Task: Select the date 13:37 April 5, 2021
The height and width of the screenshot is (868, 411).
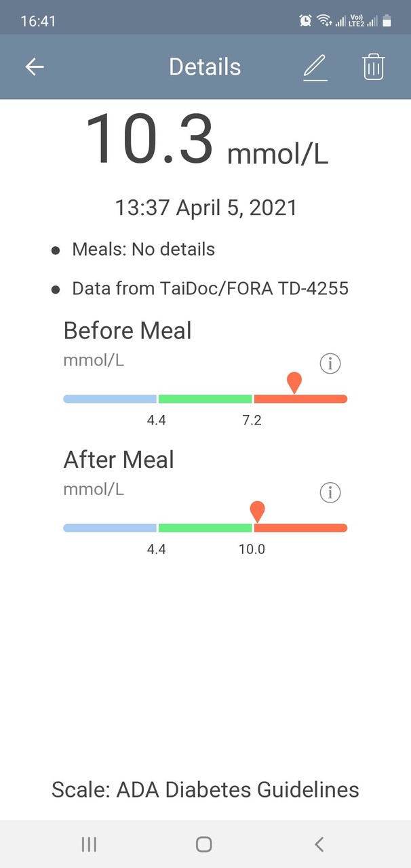Action: 206,208
